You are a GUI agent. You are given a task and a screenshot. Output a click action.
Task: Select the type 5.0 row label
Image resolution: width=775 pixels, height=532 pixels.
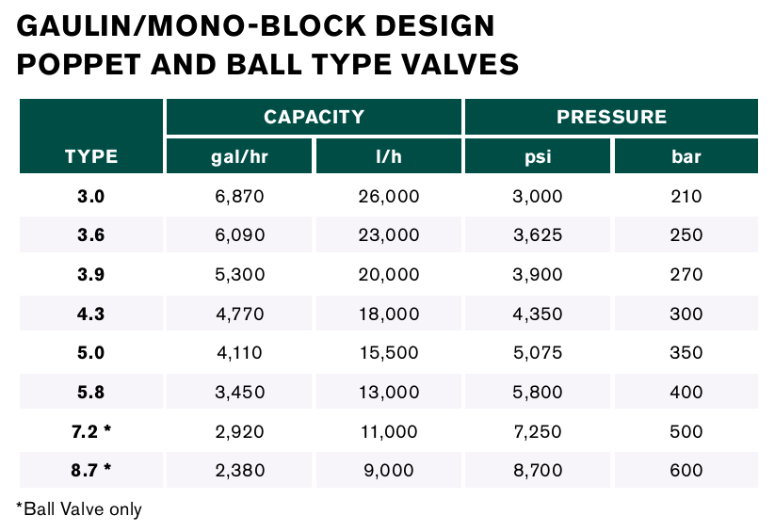(x=91, y=353)
